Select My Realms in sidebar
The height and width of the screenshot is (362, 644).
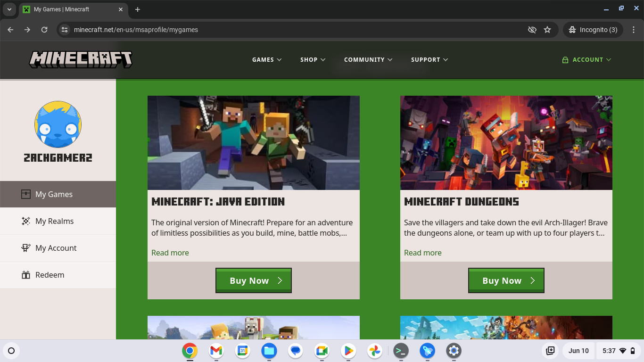[54, 221]
